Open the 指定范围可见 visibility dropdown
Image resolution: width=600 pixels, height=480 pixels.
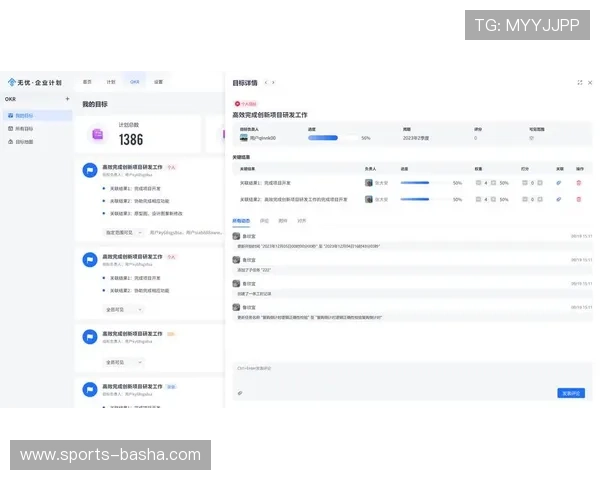pyautogui.click(x=124, y=232)
